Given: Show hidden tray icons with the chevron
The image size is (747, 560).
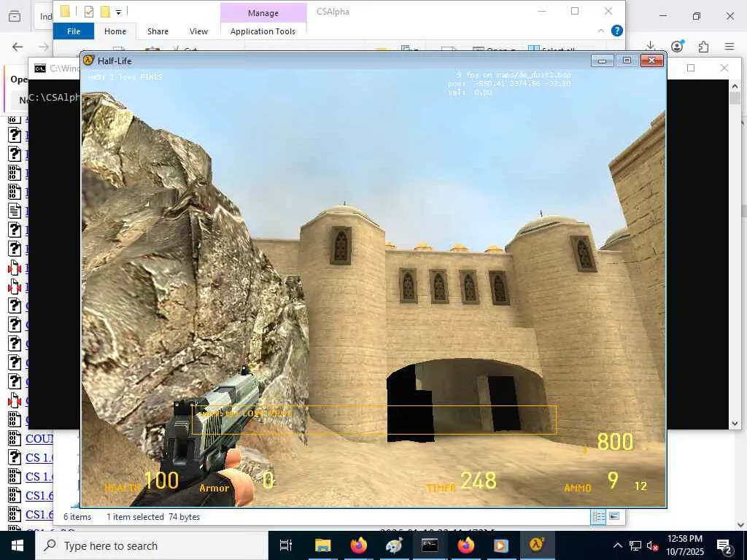Looking at the screenshot, I should click(617, 545).
